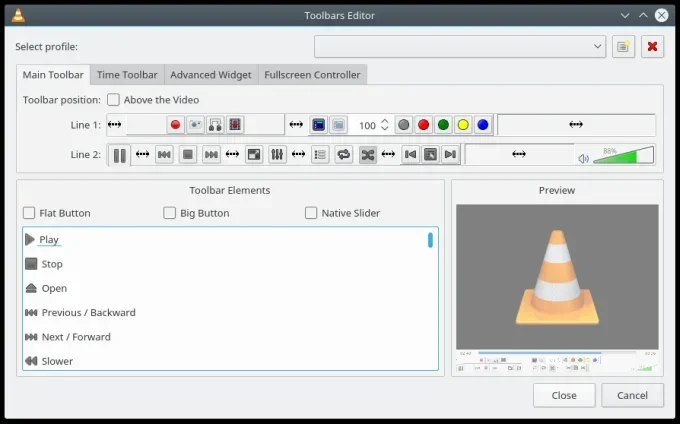Click the title bar roll-down arrow

pos(624,16)
